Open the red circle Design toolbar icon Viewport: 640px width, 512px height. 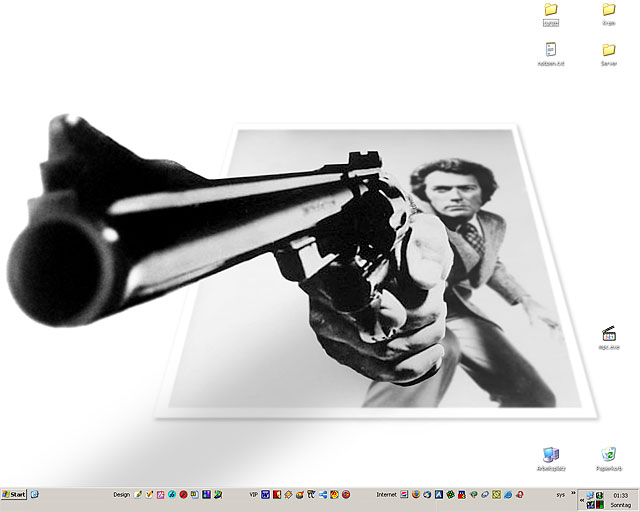coord(183,494)
